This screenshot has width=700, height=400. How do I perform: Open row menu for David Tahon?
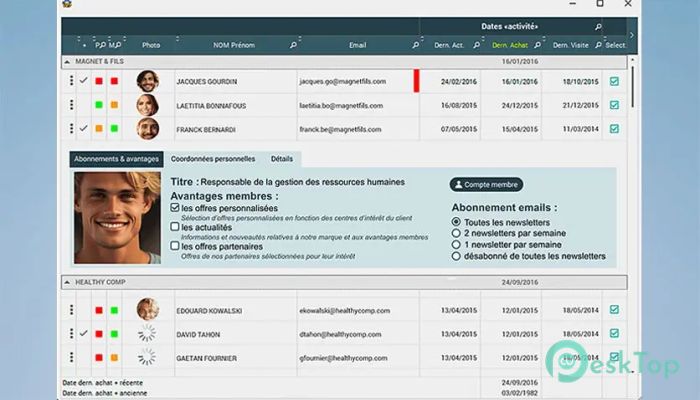click(71, 333)
